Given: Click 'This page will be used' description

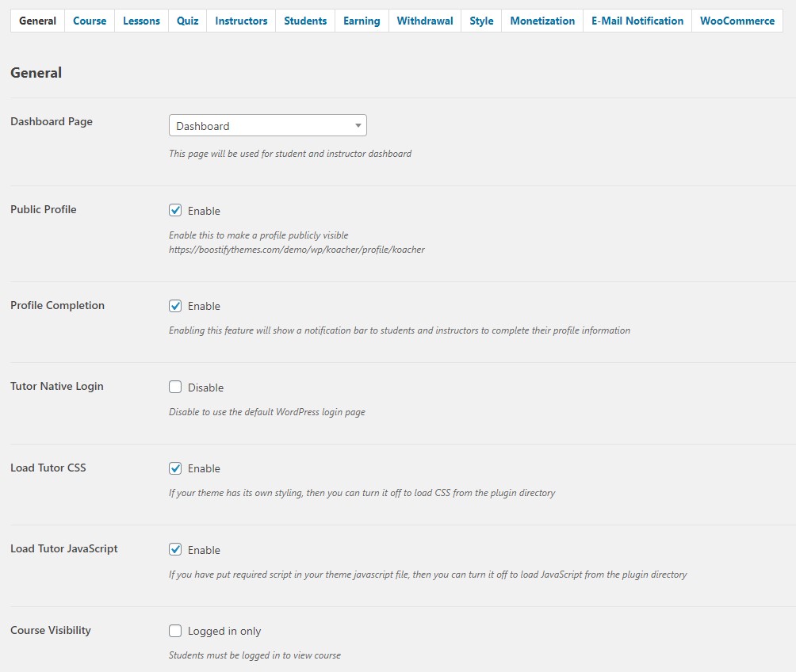Looking at the screenshot, I should point(290,154).
